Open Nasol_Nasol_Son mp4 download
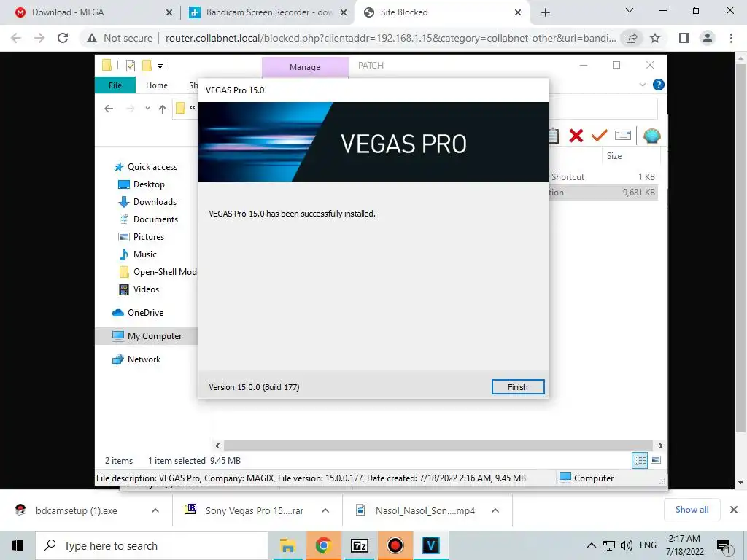Screen dimensions: 747x560 point(415,510)
